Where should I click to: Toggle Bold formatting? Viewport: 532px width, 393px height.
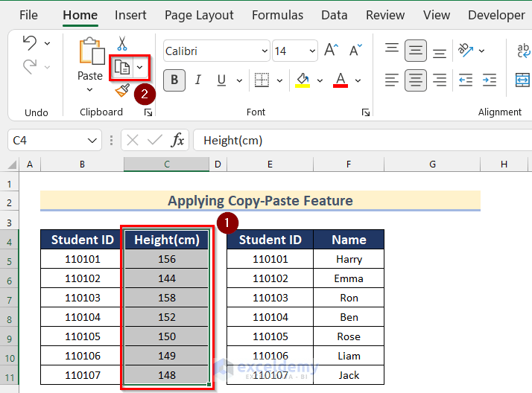(174, 80)
